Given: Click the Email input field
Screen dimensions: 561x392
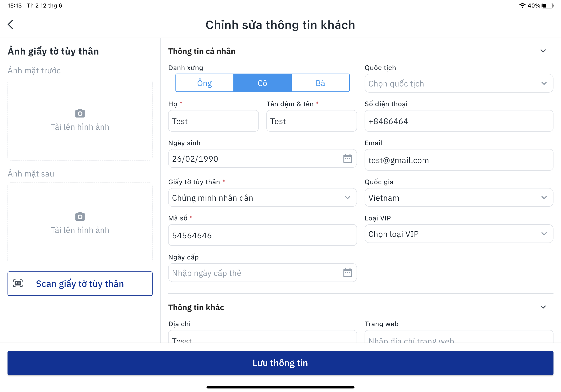Looking at the screenshot, I should tap(459, 160).
